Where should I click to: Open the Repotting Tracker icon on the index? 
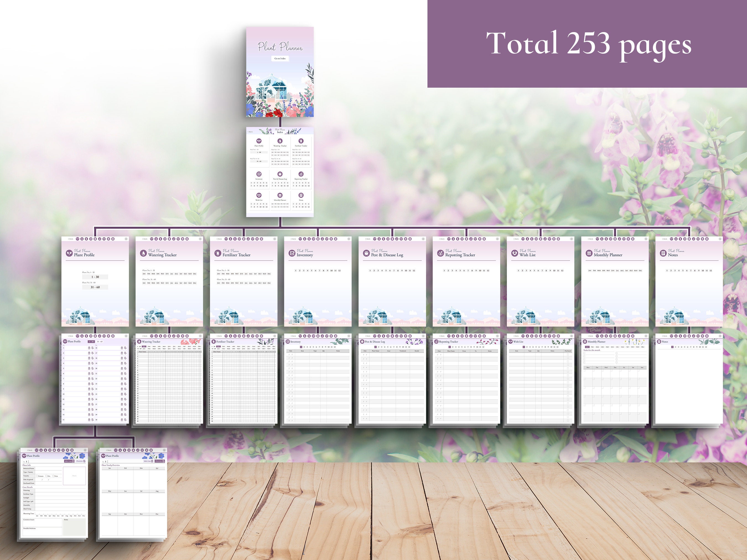tap(301, 174)
